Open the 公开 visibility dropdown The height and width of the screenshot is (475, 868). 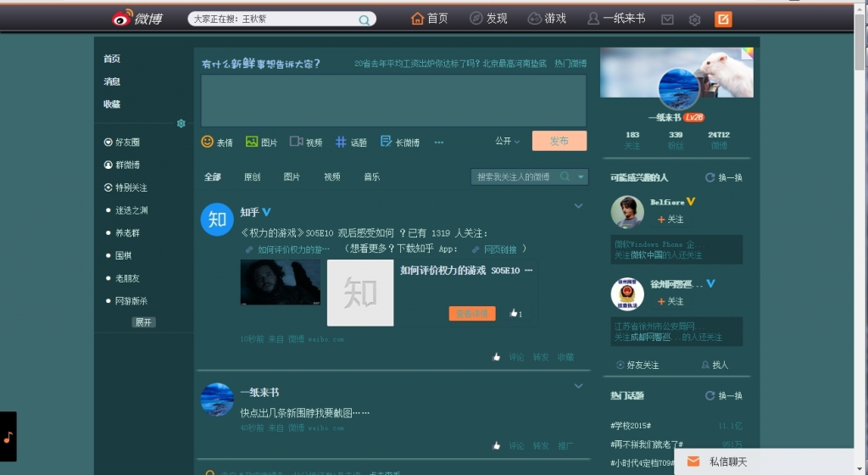click(x=507, y=141)
